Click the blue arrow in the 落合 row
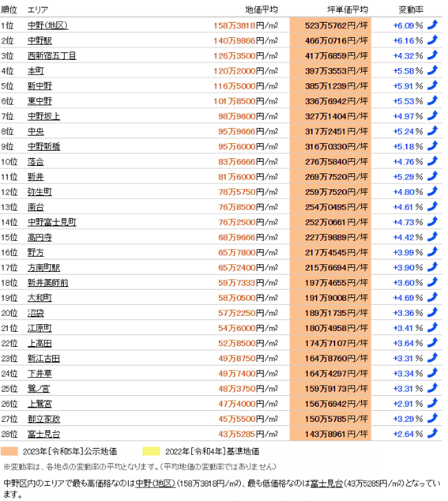Image resolution: width=448 pixels, height=501 pixels. pos(432,160)
